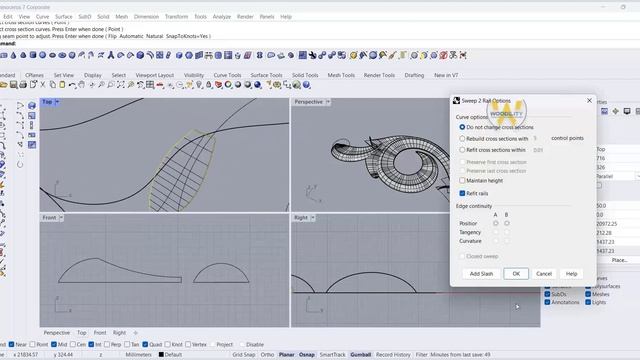Select the Sphere solid tool icon
The image size is (640, 360).
pyautogui.click(x=42, y=55)
